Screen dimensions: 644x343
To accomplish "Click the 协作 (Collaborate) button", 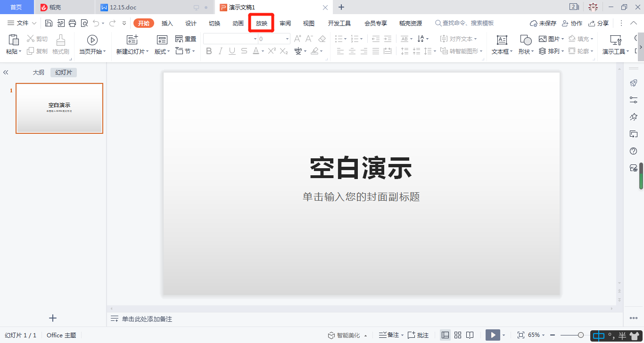I will 572,23.
